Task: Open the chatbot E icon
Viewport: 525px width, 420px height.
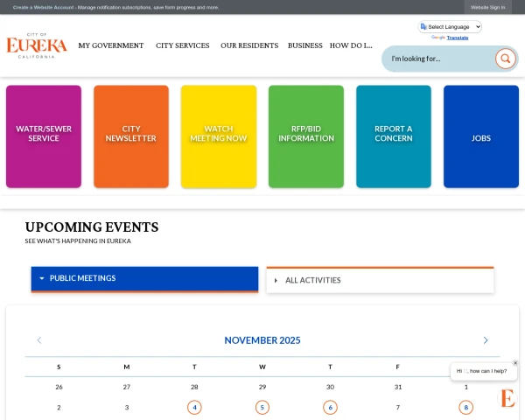Action: point(507,399)
